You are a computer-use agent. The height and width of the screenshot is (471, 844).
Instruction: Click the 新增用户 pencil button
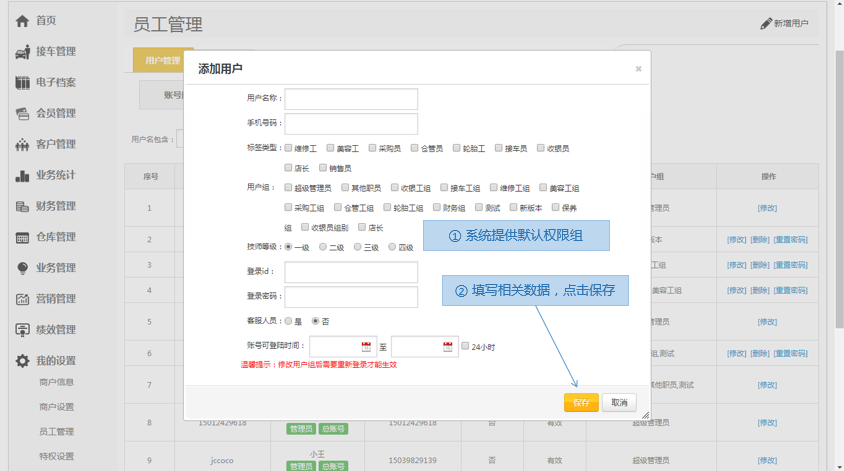click(785, 23)
